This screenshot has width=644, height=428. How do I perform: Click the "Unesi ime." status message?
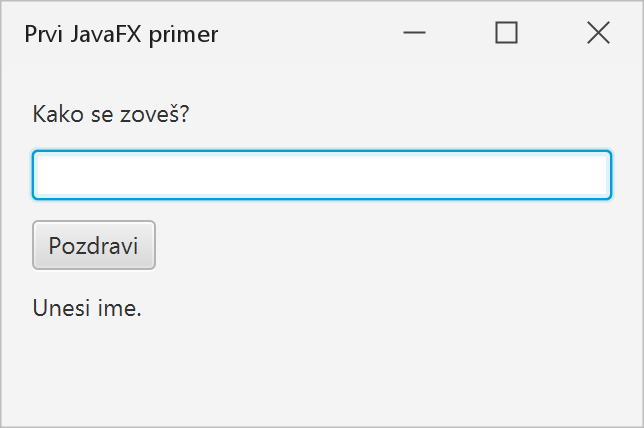[x=87, y=308]
